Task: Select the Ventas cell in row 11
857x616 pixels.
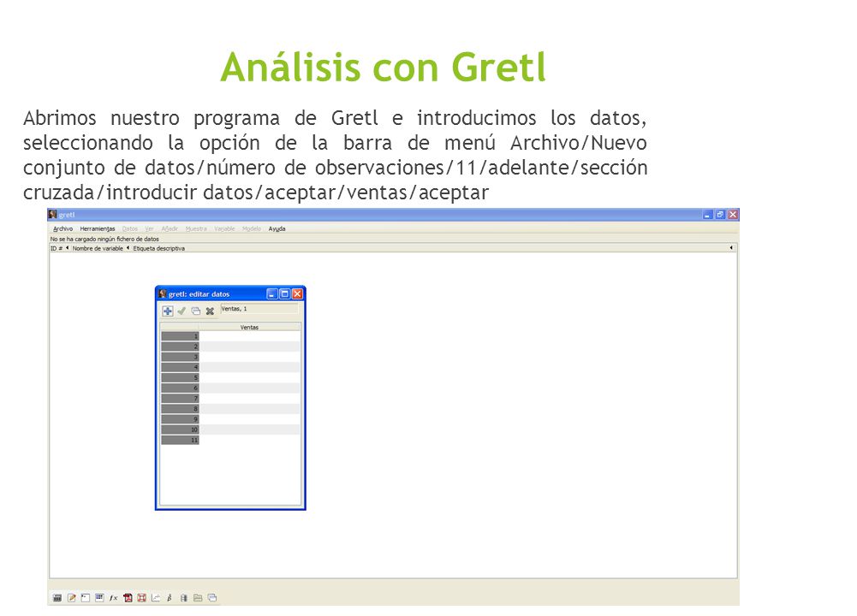Action: [x=249, y=440]
